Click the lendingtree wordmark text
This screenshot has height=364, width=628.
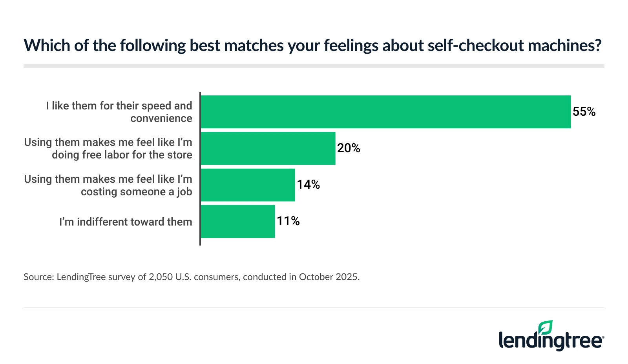click(550, 340)
